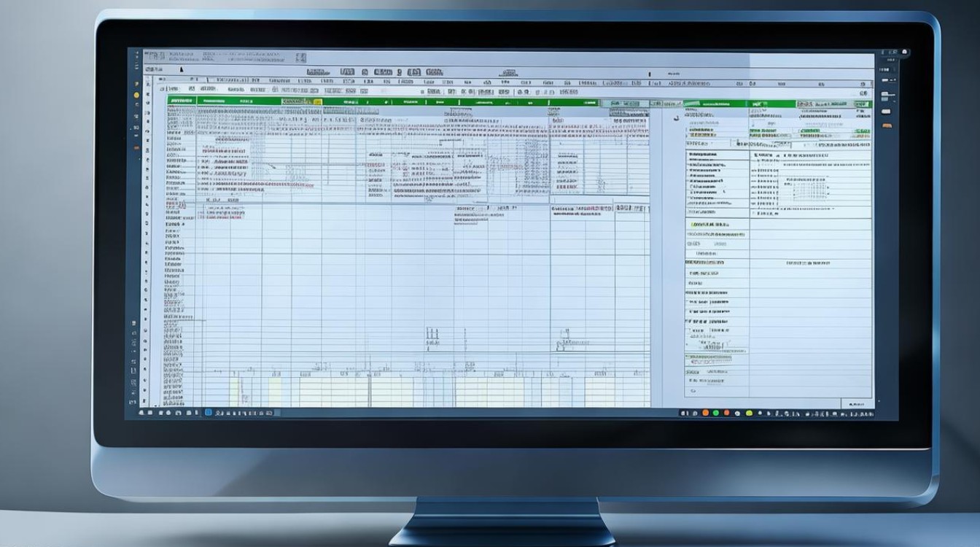The height and width of the screenshot is (547, 980).
Task: Click the top-right corner white icon
Action: click(x=905, y=53)
